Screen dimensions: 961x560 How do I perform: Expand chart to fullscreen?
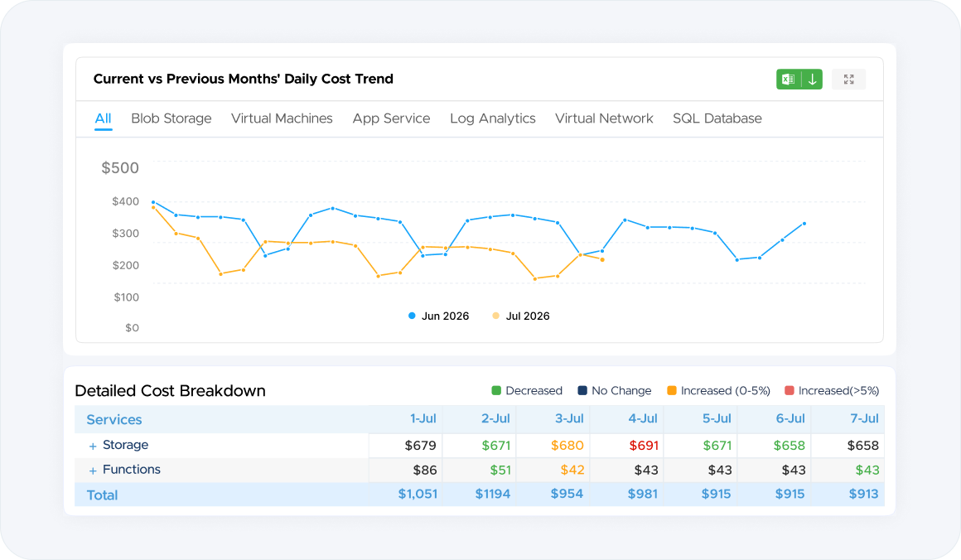pyautogui.click(x=849, y=79)
